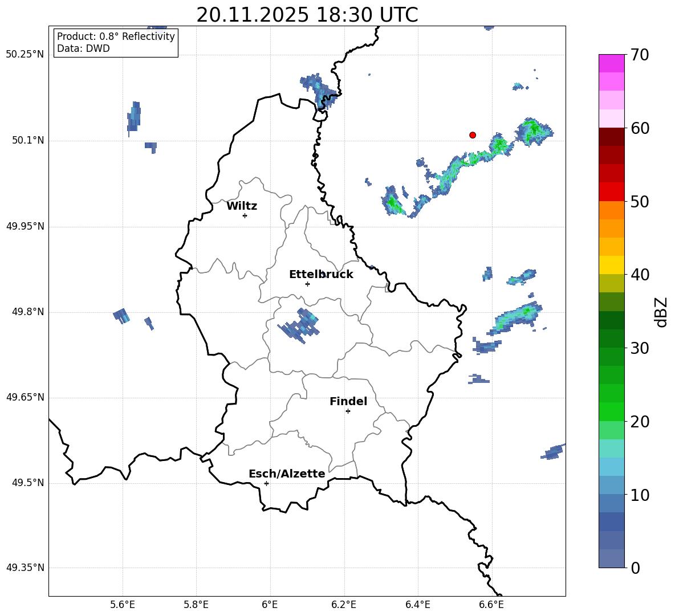This screenshot has width=675, height=616.
Task: Click the Esch/Alzette city label
Action: pos(287,474)
